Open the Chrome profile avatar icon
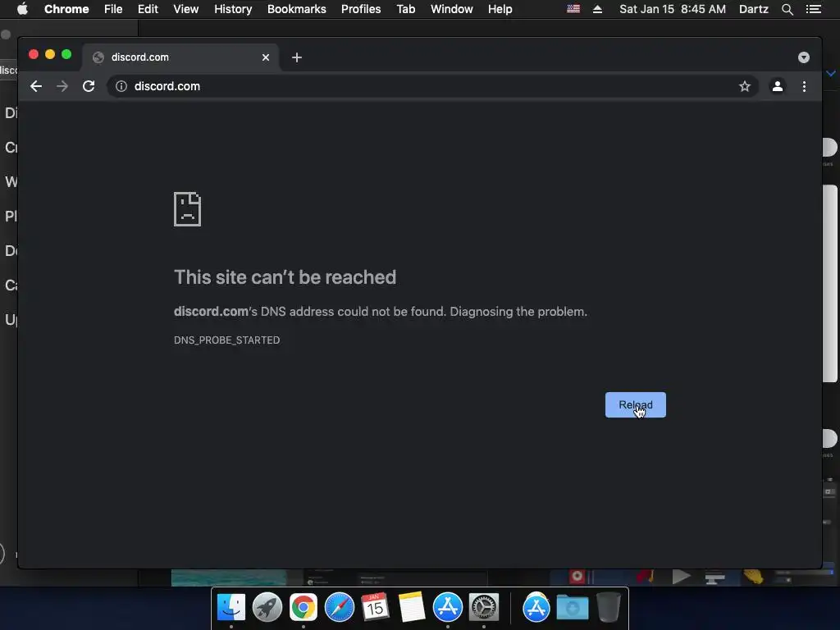The width and height of the screenshot is (840, 630). pos(778,86)
